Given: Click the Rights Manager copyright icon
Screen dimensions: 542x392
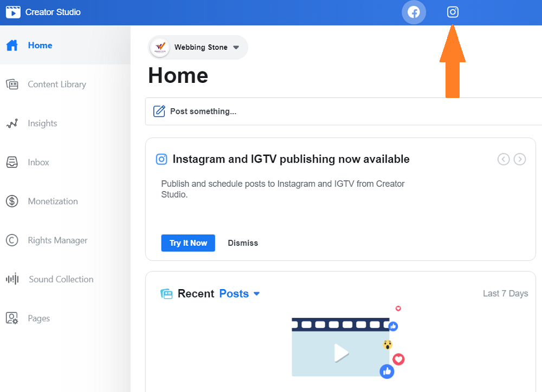Looking at the screenshot, I should [12, 240].
